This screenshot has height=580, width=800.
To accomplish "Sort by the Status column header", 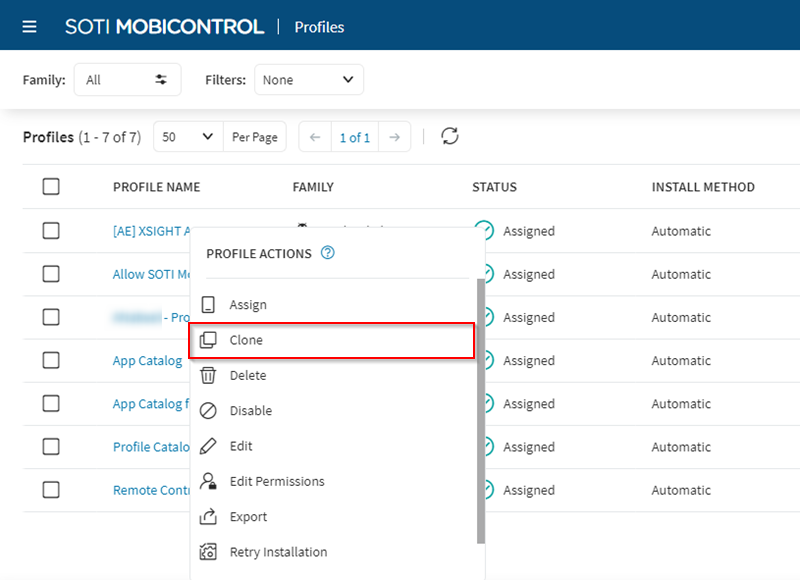I will pos(494,187).
